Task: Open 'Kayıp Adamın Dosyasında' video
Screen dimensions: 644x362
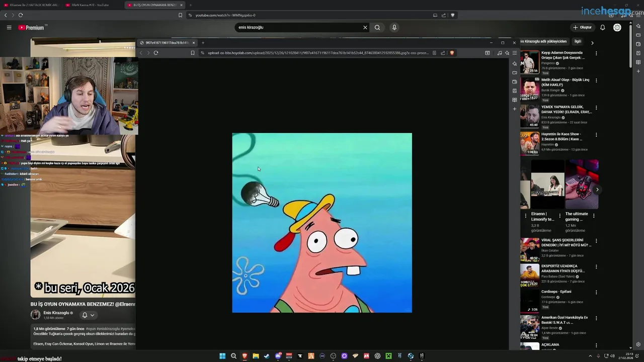Action: coord(561,55)
